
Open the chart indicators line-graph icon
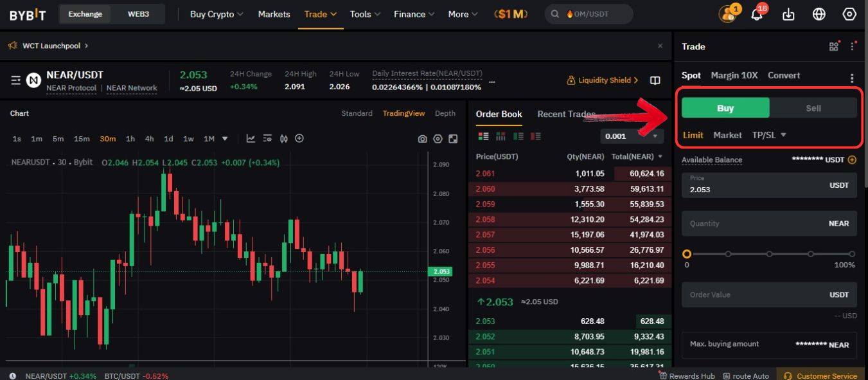pos(251,138)
